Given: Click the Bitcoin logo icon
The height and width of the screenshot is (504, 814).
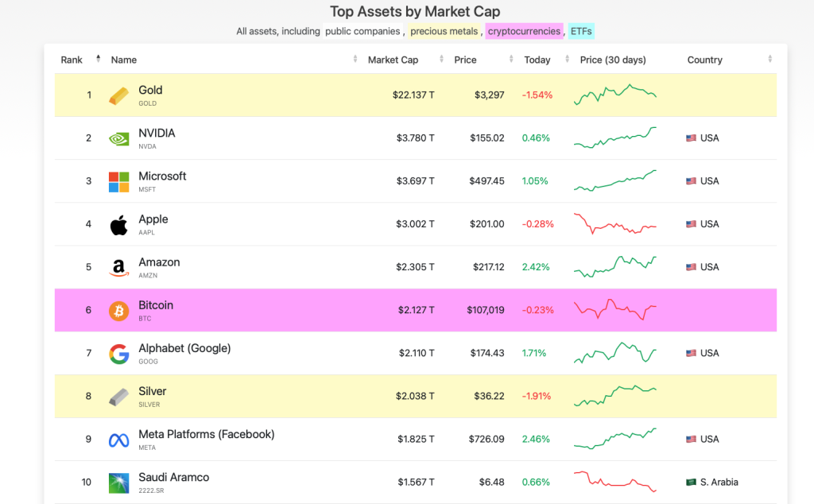Looking at the screenshot, I should coord(119,311).
